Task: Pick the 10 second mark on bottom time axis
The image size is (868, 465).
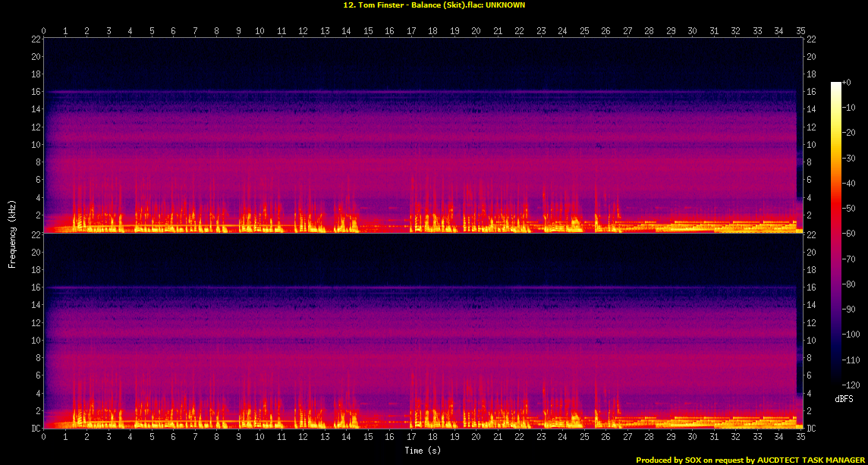Action: [260, 438]
